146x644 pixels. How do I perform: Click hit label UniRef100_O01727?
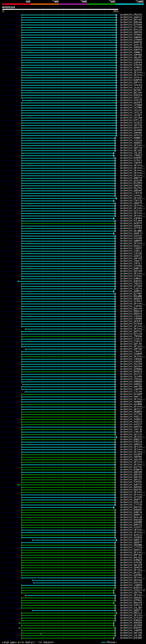tap(131, 374)
